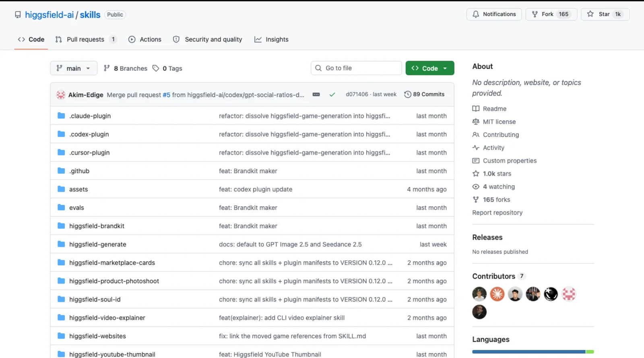Click the Fork 165 button
This screenshot has width=644, height=358.
pyautogui.click(x=551, y=14)
